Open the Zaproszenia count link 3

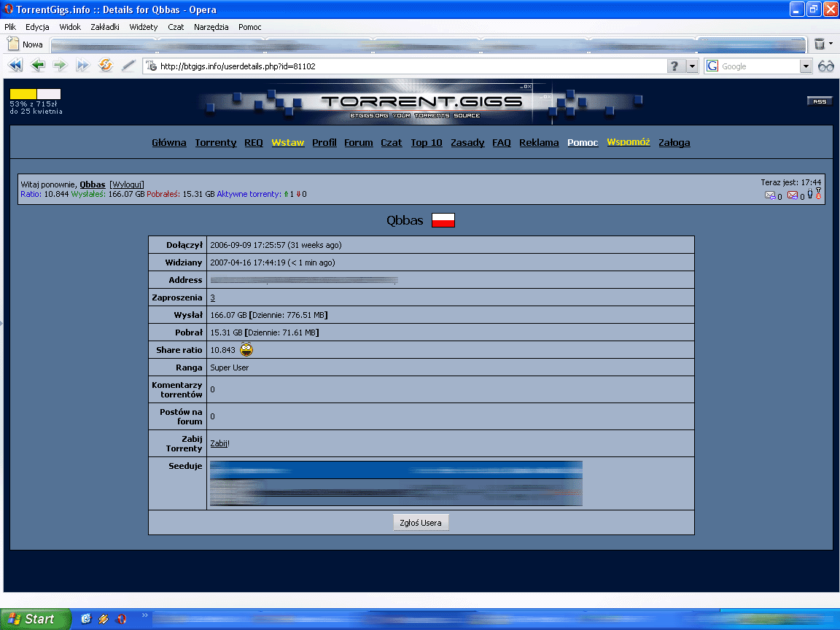(x=213, y=297)
